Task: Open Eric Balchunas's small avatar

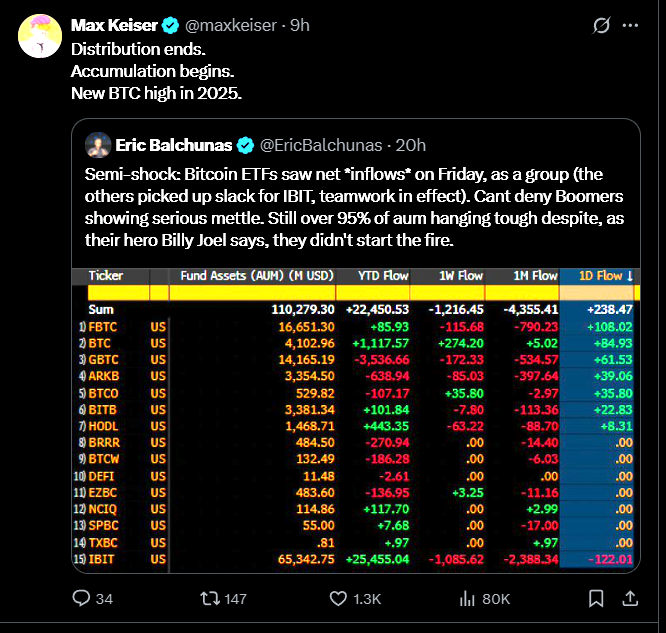Action: pos(98,145)
